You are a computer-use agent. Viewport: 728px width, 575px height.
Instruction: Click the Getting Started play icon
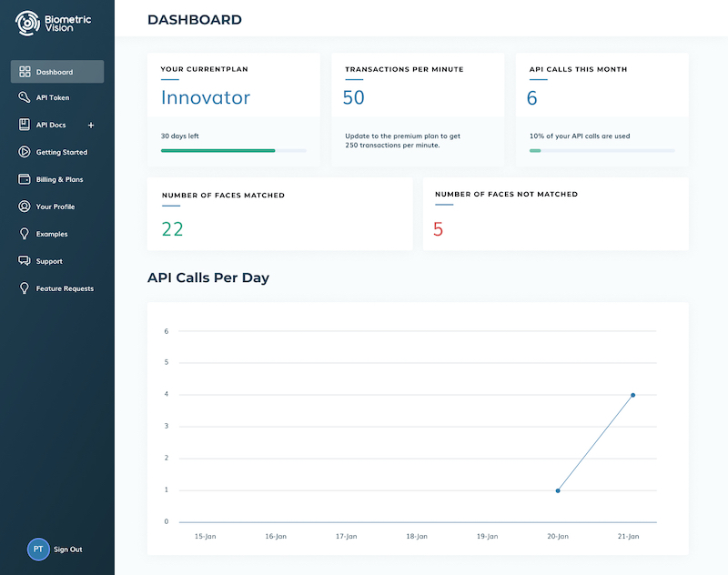tap(25, 152)
